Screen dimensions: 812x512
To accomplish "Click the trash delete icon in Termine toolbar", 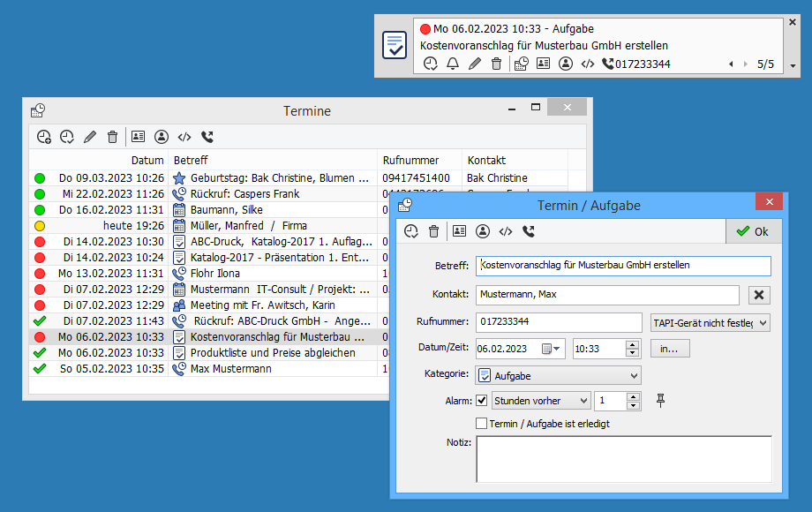I will (112, 137).
